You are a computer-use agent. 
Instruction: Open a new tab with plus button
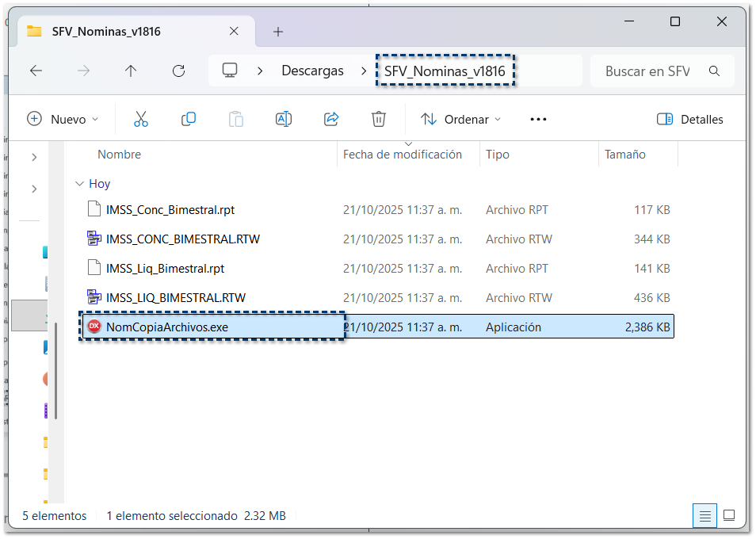click(278, 32)
